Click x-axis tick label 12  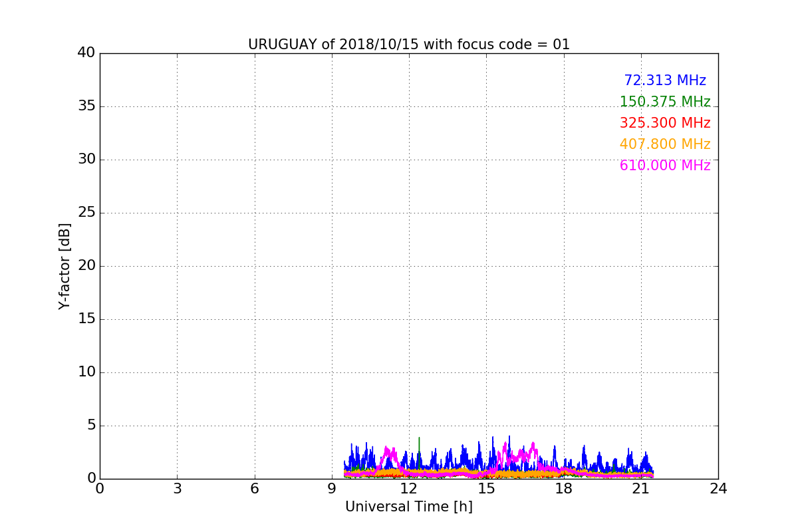[x=409, y=489]
